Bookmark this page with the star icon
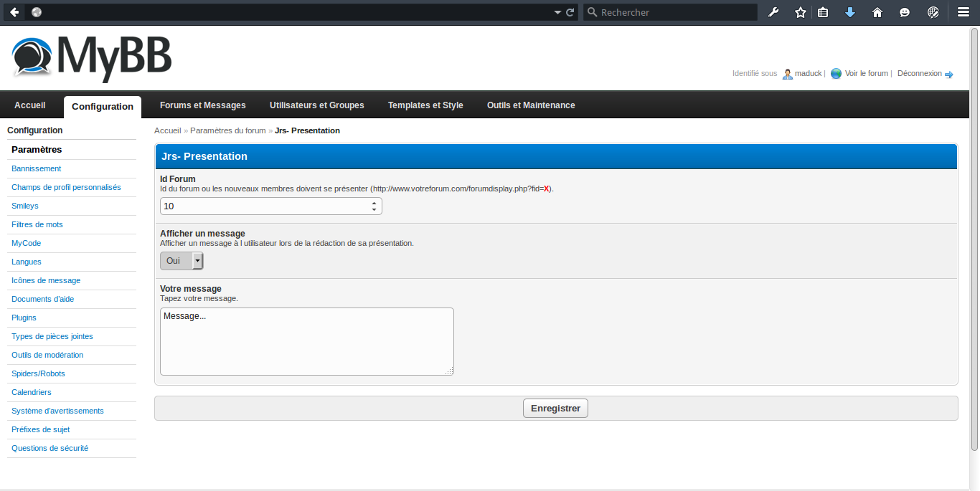This screenshot has height=491, width=980. (801, 12)
